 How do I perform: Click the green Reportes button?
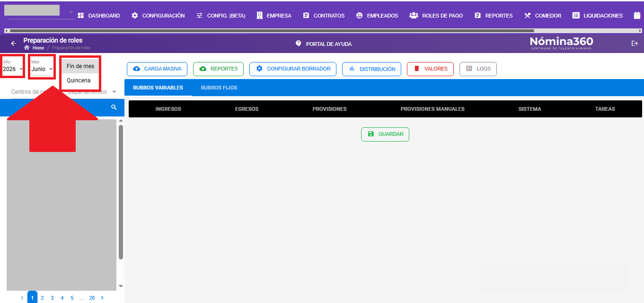tap(218, 69)
